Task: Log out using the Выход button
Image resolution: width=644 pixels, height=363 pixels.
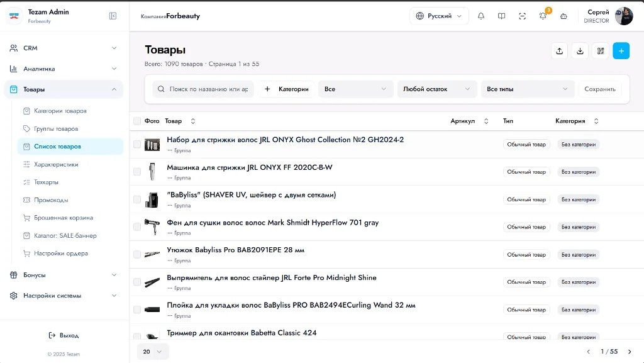Action: 64,335
